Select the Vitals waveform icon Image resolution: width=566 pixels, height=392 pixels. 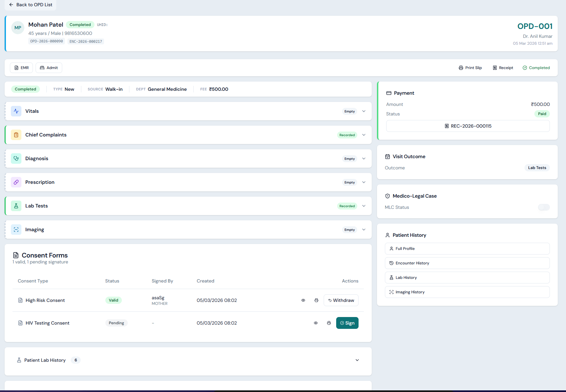[x=16, y=111]
